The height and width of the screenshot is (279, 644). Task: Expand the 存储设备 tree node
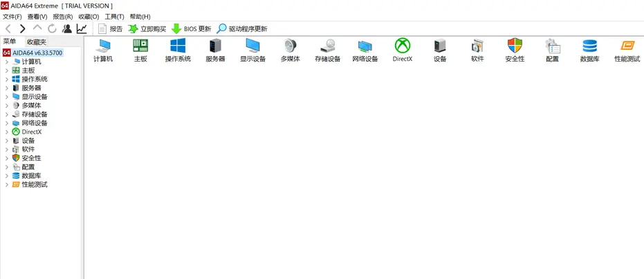[x=7, y=114]
